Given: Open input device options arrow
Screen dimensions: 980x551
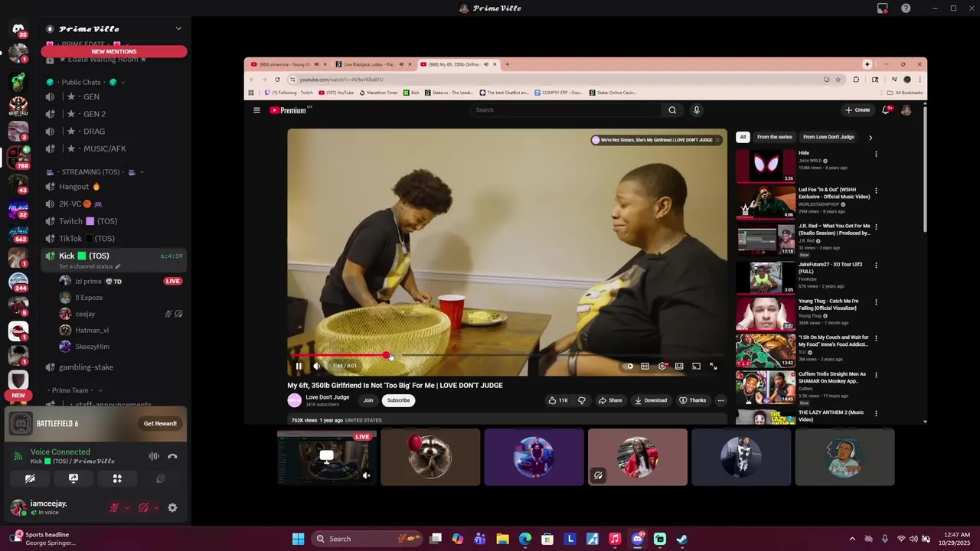Looking at the screenshot, I should click(x=127, y=507).
